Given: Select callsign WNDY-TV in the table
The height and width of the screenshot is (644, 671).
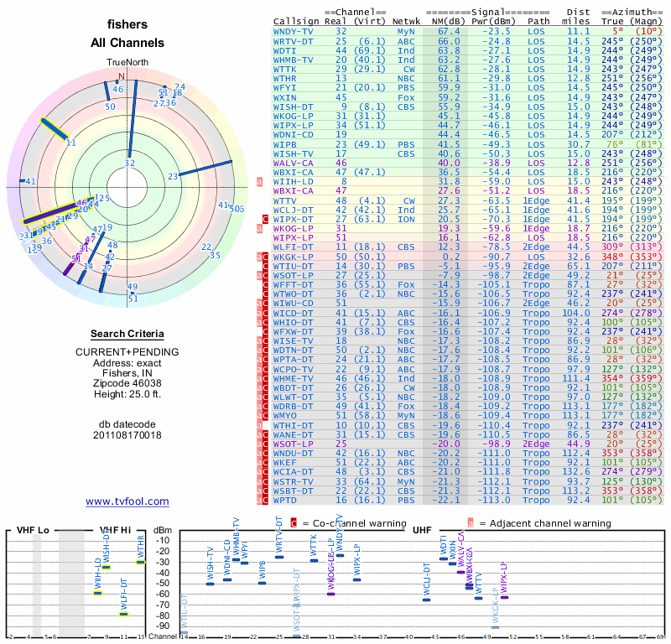Looking at the screenshot, I should tap(293, 32).
